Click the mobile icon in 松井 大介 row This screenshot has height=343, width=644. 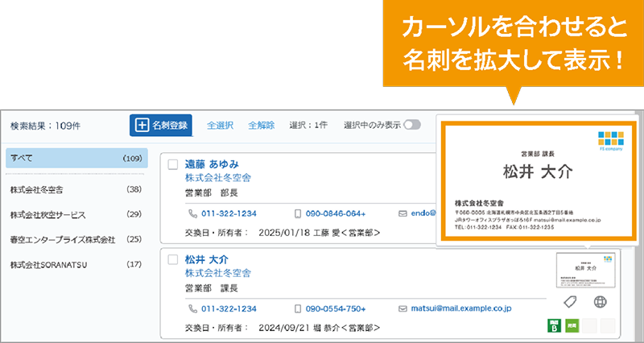coord(298,308)
